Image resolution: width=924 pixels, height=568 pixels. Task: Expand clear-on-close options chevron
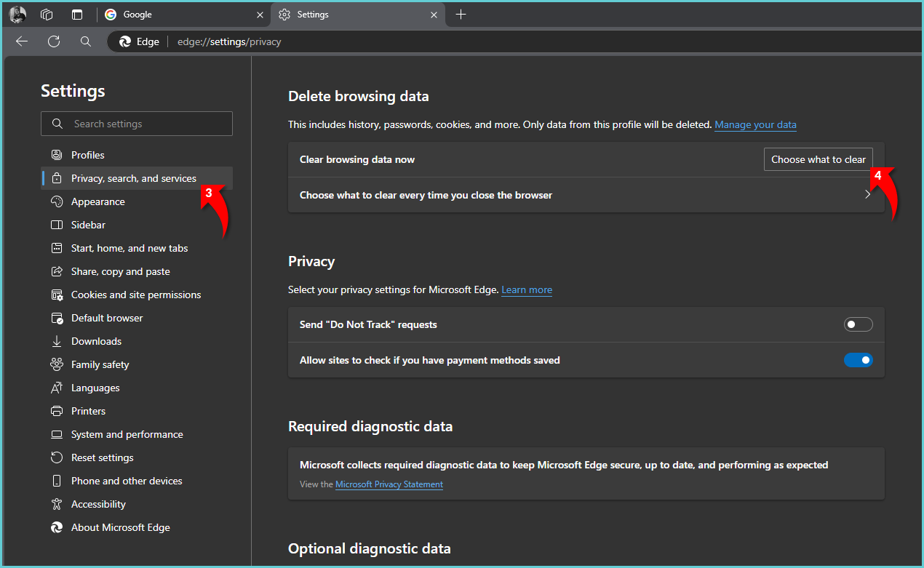[867, 195]
